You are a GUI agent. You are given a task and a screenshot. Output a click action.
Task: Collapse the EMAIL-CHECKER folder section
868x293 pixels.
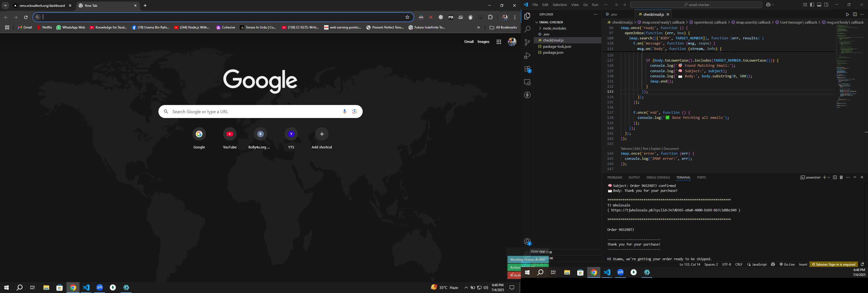(551, 22)
